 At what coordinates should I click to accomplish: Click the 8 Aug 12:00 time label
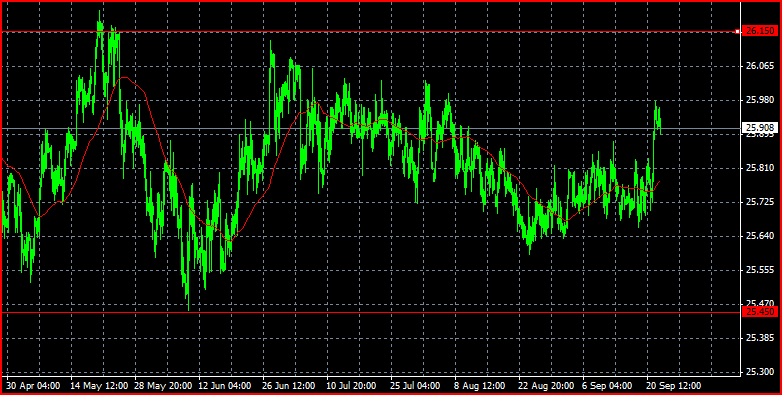click(478, 386)
